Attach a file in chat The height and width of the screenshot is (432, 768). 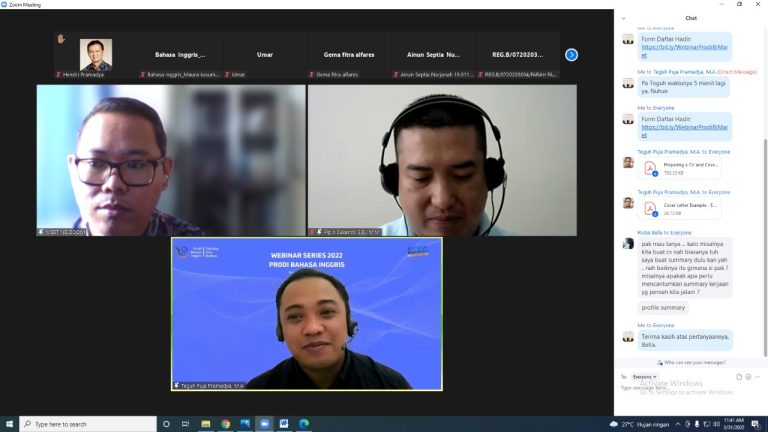point(739,377)
